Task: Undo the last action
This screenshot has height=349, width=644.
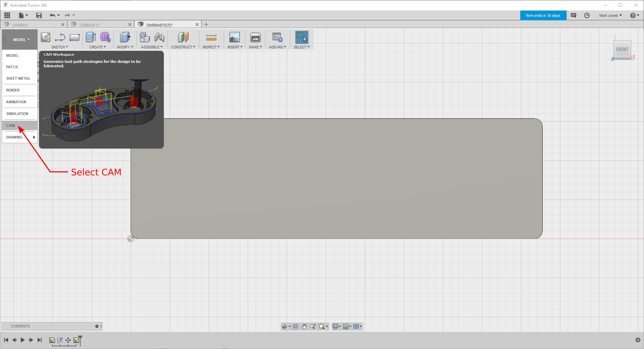Action: click(x=52, y=15)
